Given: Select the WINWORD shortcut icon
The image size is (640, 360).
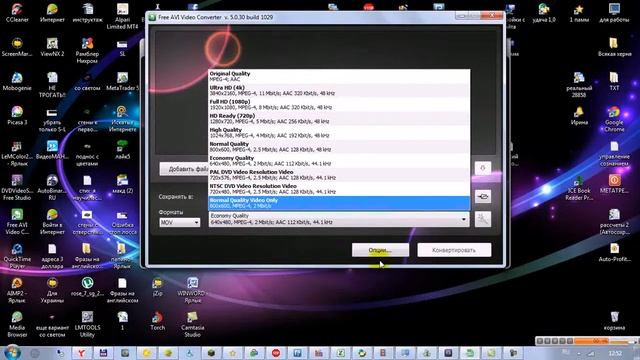Looking at the screenshot, I should click(x=192, y=290).
